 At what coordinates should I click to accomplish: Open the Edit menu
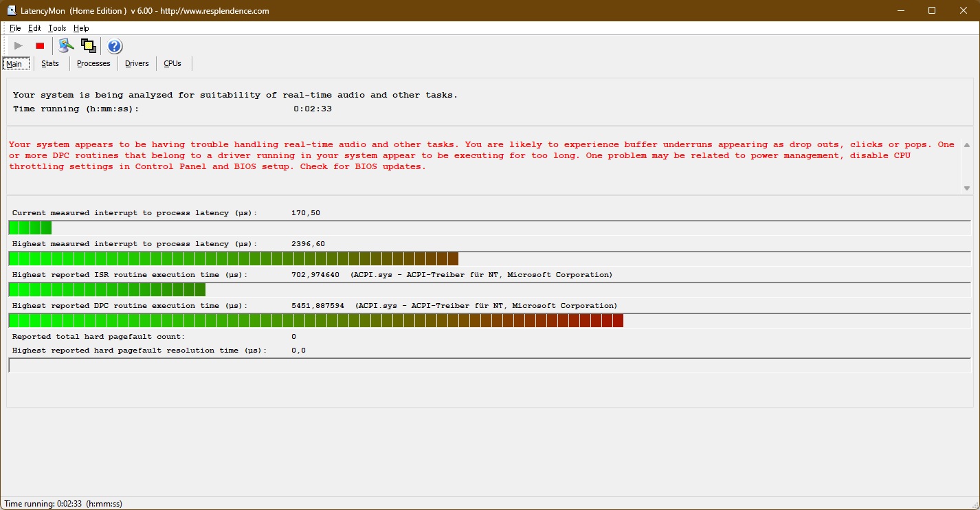click(34, 28)
